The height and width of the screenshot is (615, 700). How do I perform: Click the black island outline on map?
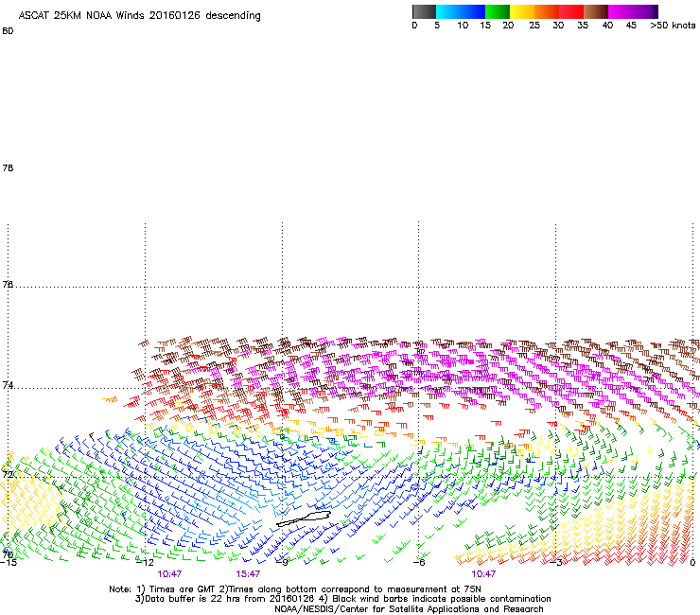click(x=304, y=518)
